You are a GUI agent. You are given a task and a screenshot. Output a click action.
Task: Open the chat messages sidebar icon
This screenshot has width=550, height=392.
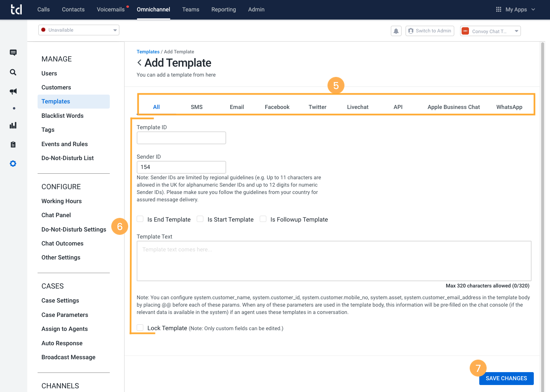coord(13,53)
